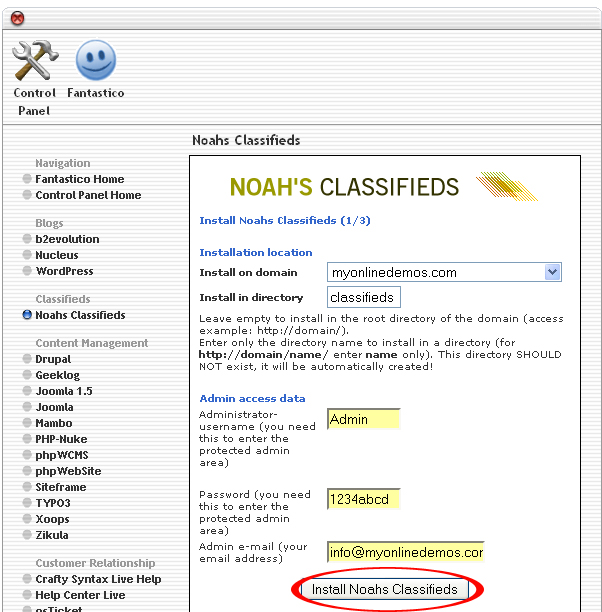Open Siteframe installer
Viewport: 602px width, 612px height.
(61, 487)
